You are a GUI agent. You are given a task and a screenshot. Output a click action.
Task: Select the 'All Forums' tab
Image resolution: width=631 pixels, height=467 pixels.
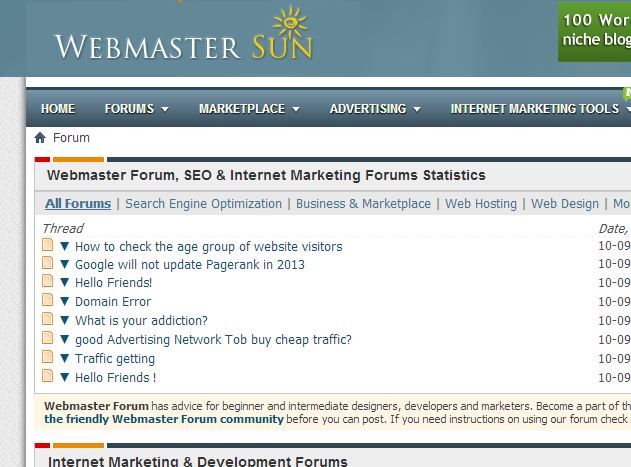(x=78, y=204)
